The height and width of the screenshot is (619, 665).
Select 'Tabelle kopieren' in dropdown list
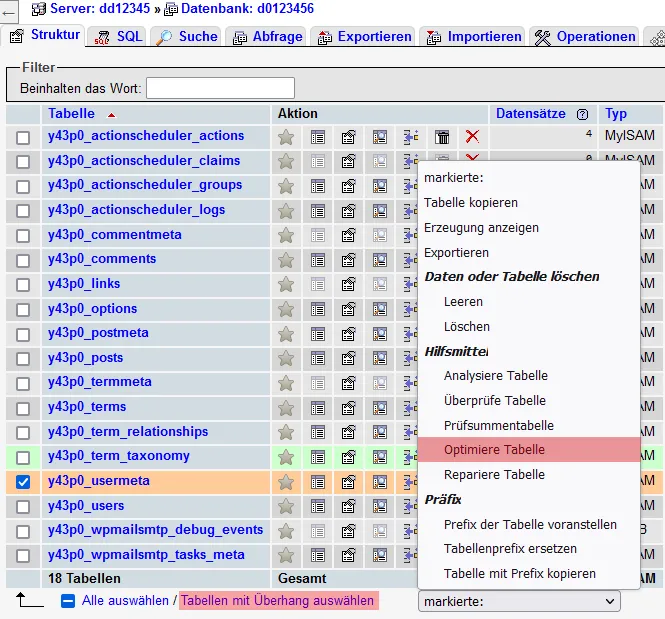[529, 203]
